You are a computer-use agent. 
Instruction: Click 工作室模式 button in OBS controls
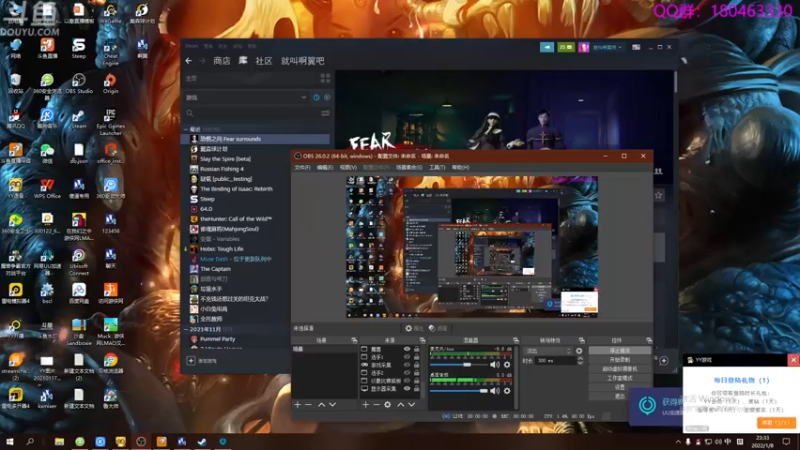click(x=619, y=378)
